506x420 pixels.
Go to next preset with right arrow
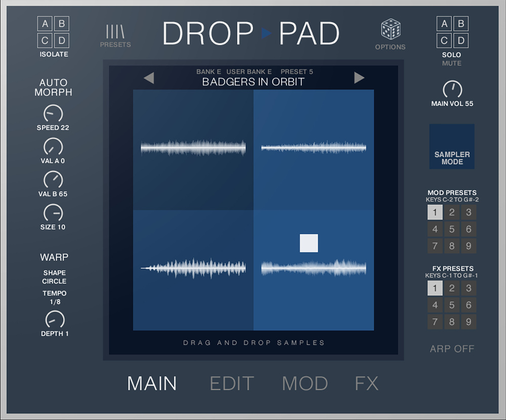[x=359, y=77]
